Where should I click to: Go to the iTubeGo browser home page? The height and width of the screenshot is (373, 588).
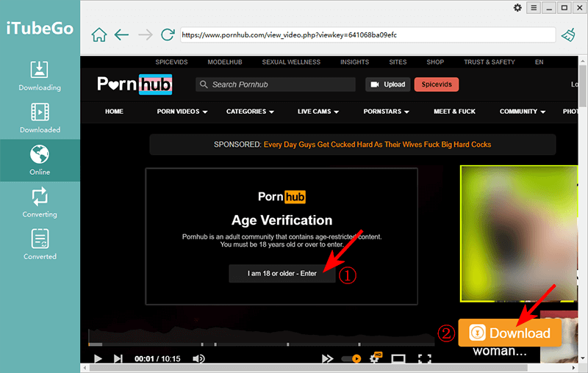pos(99,35)
